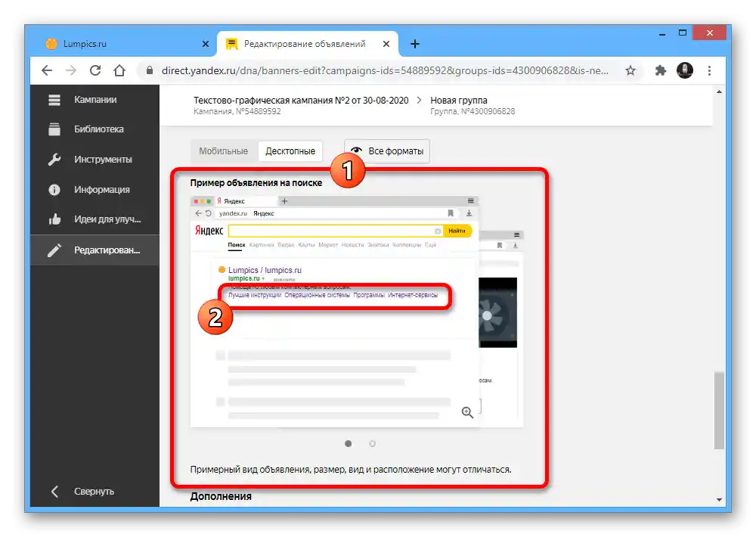Click the Библиотека archive icon
The width and height of the screenshot is (756, 537).
pos(54,129)
